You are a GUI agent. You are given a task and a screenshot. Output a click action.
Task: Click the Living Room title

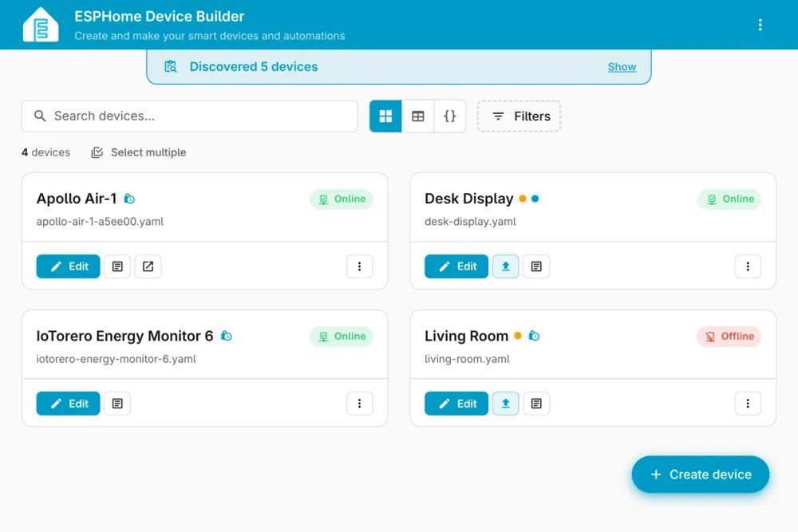point(467,336)
